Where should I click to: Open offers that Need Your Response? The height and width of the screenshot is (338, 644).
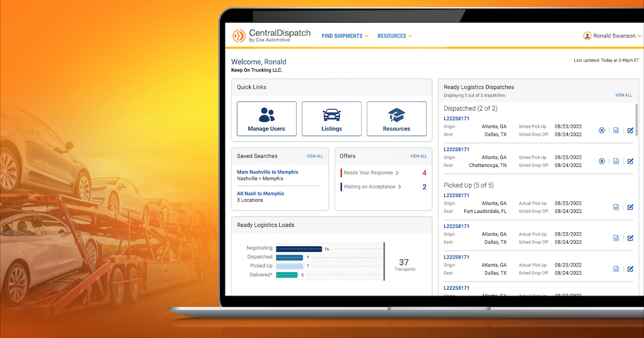(371, 173)
